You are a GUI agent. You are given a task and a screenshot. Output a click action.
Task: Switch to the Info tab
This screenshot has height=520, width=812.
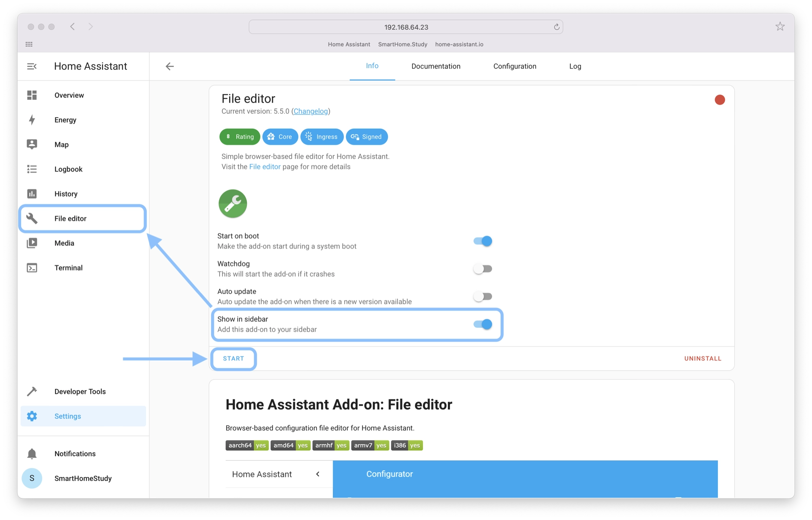372,66
